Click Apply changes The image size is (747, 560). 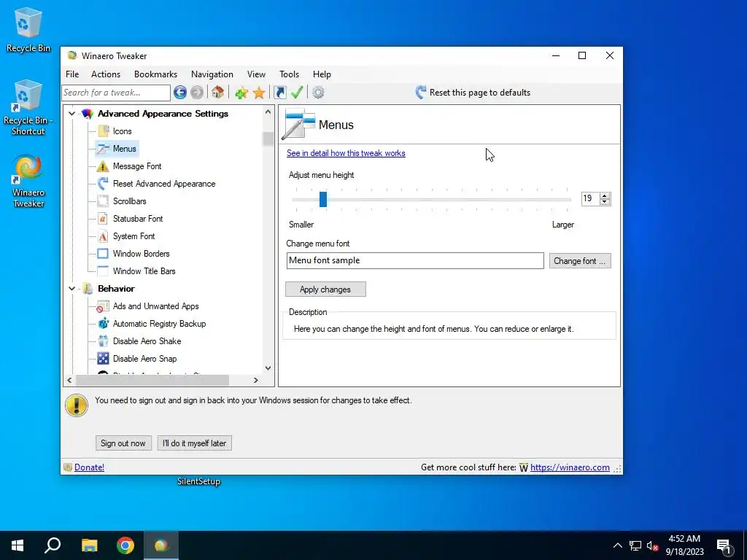coord(325,289)
